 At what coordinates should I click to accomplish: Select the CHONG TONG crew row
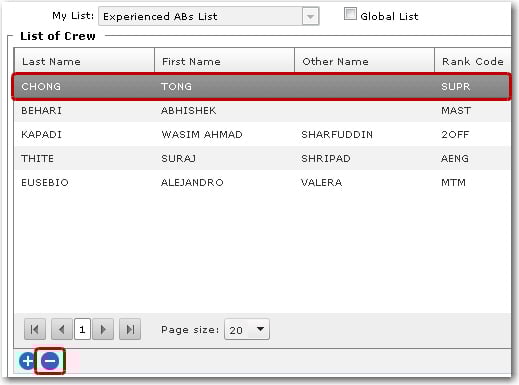pyautogui.click(x=261, y=87)
